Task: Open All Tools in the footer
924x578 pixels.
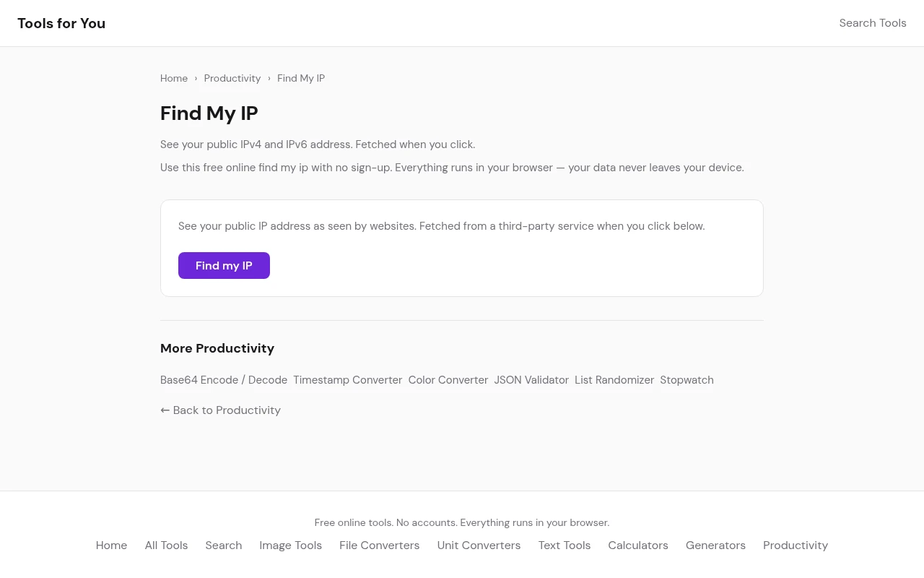Action: [166, 545]
